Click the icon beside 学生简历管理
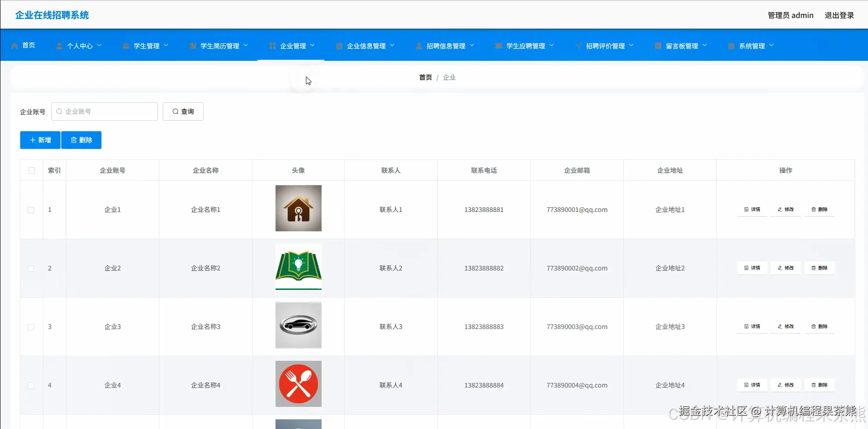Viewport: 868px width, 429px height. (193, 46)
